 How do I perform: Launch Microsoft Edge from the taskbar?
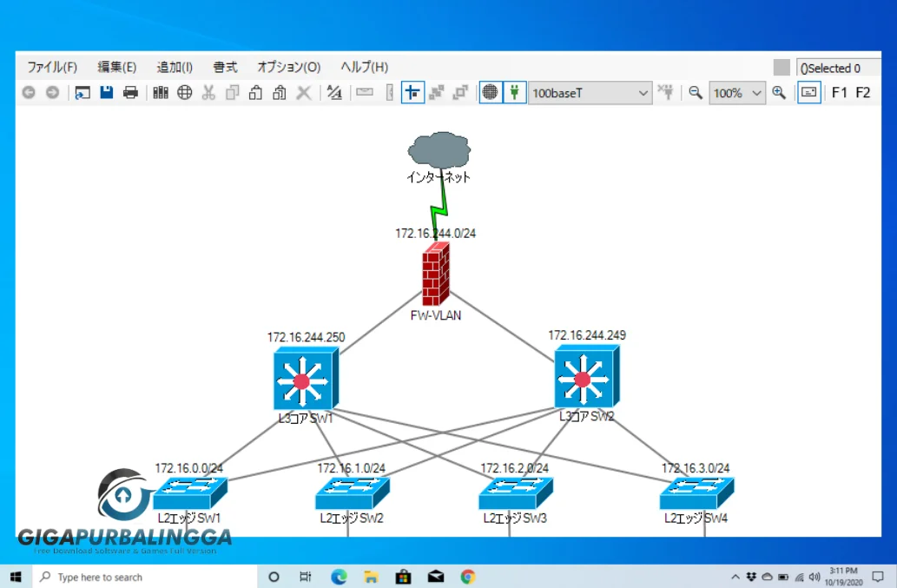click(x=340, y=577)
